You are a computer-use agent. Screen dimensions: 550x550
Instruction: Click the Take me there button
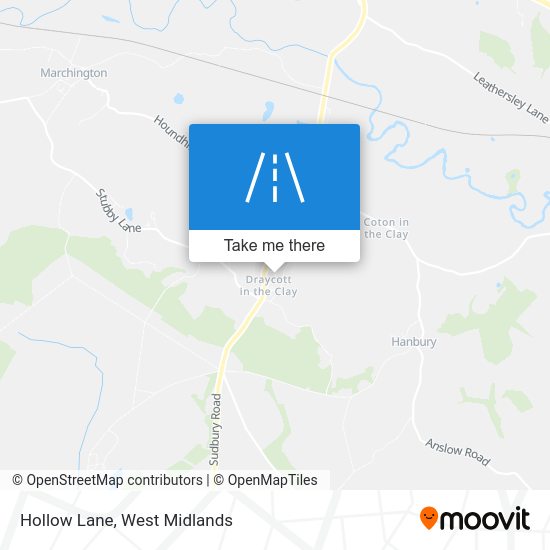(274, 246)
